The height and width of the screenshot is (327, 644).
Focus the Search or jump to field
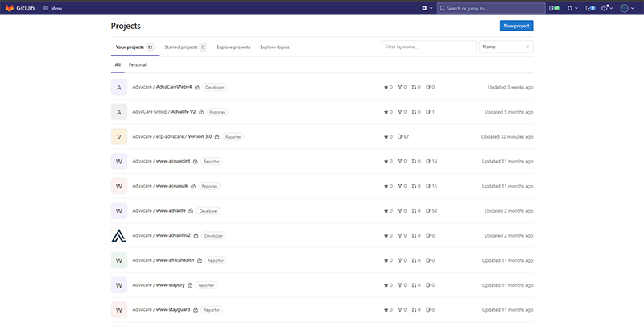point(491,8)
